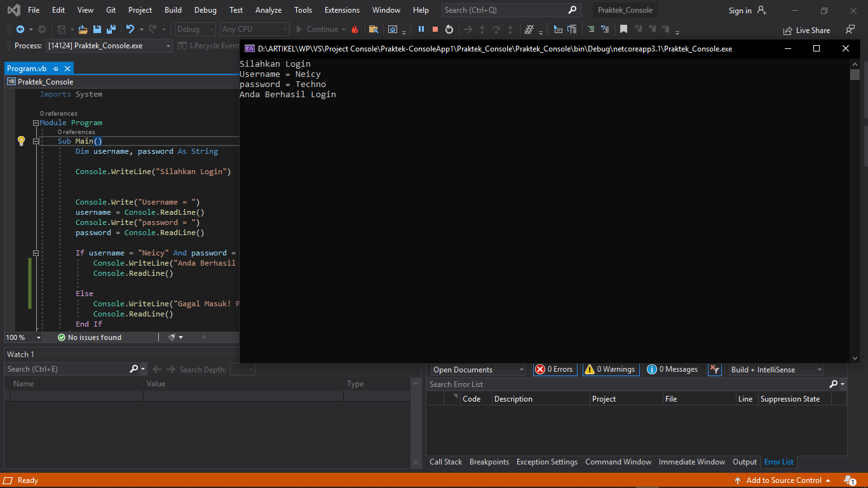Click the Name column header in Watch 1
This screenshot has height=488, width=868.
coord(76,384)
